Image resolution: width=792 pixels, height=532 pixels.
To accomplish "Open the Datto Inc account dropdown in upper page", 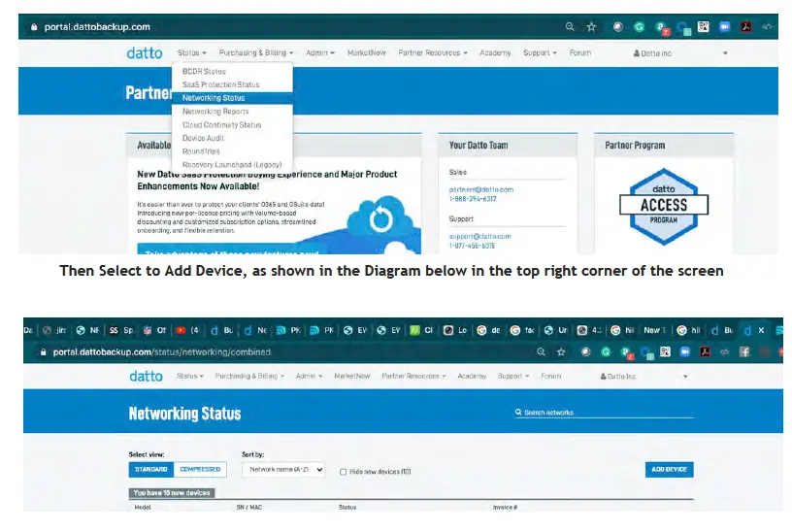I will click(679, 53).
